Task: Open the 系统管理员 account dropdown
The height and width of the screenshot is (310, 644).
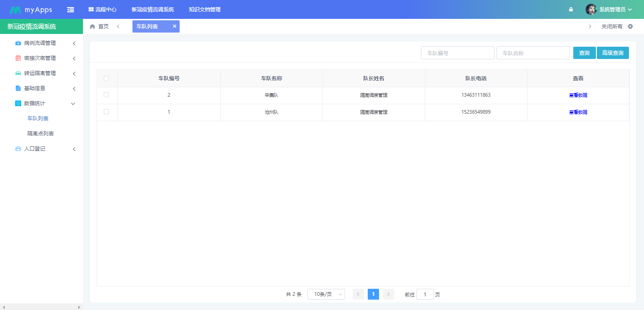Action: pos(613,9)
